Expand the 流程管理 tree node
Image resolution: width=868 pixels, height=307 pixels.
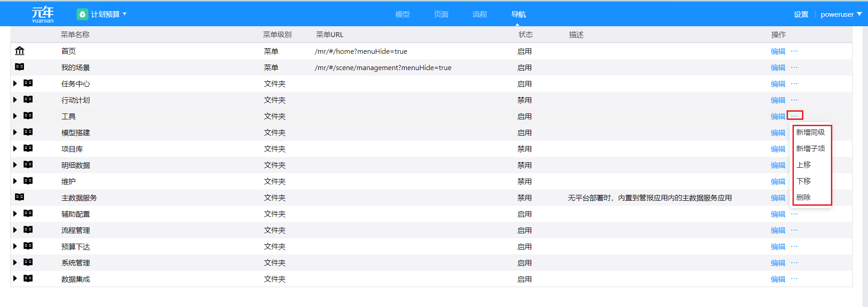click(15, 230)
